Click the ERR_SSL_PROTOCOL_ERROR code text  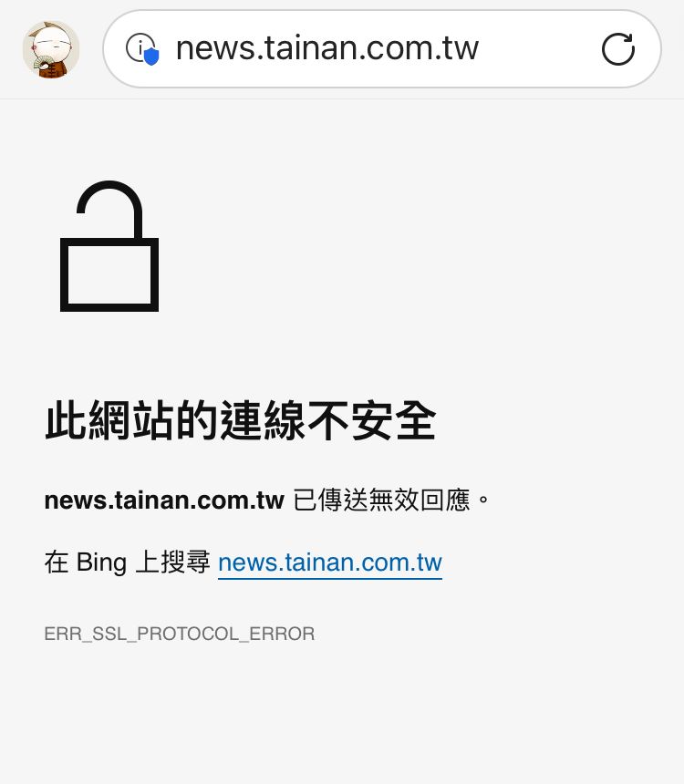pyautogui.click(x=180, y=634)
